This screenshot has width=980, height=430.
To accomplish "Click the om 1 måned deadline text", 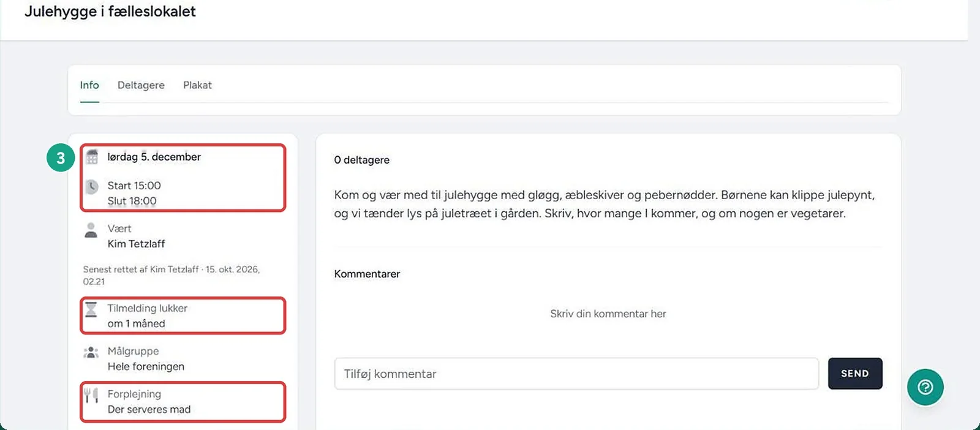I will pos(136,323).
